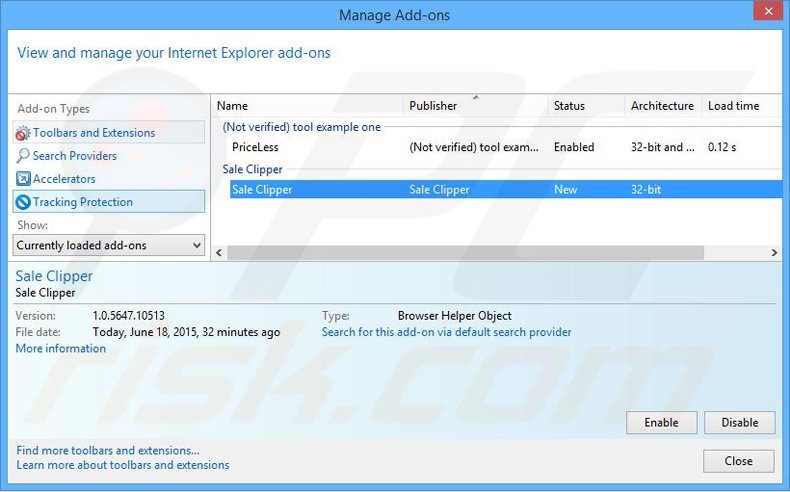Click the left arrow of horizontal scrollbar
This screenshot has width=790, height=492.
pos(219,253)
